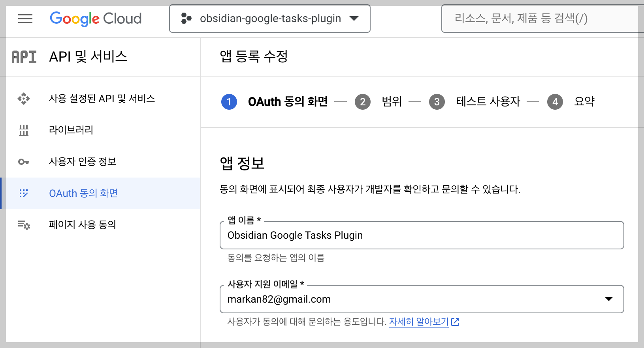This screenshot has height=348, width=644.
Task: Click the 앱 정보 section heading
Action: tap(242, 163)
